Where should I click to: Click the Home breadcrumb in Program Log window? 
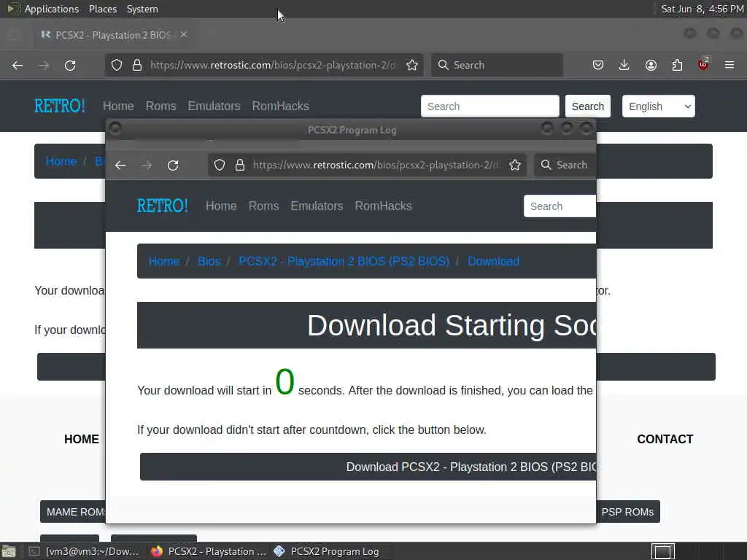pos(164,262)
